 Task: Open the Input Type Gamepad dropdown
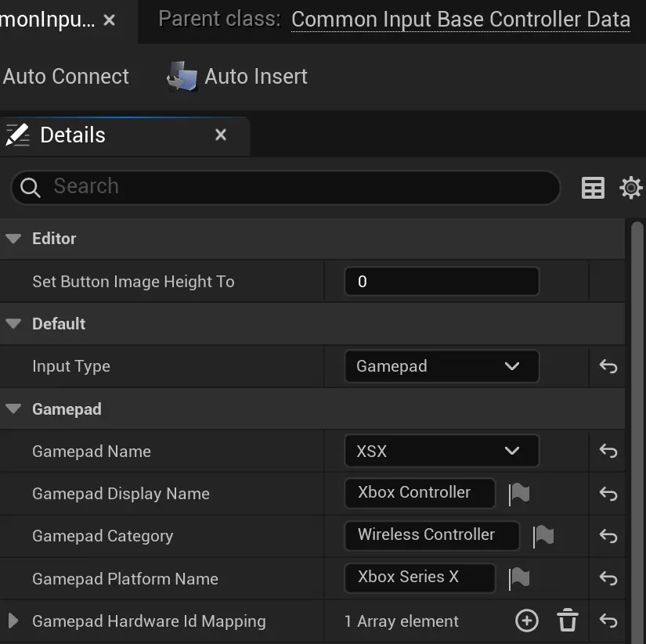pos(441,366)
